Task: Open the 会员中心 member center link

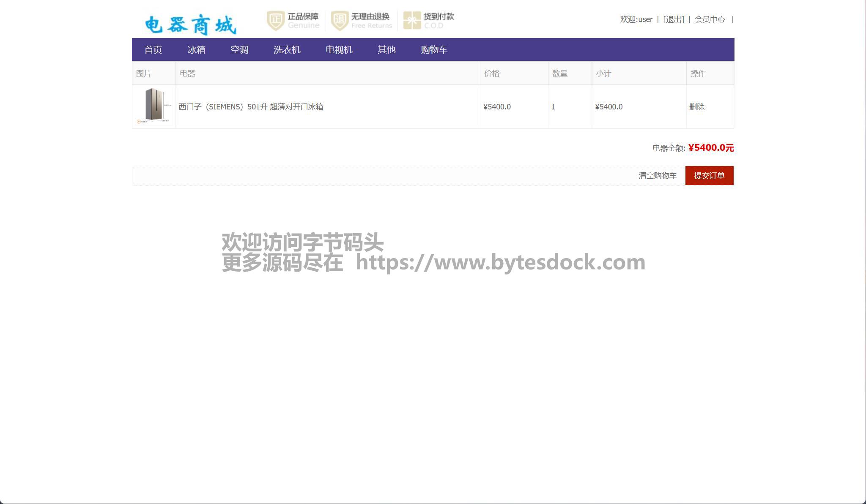Action: [x=710, y=19]
